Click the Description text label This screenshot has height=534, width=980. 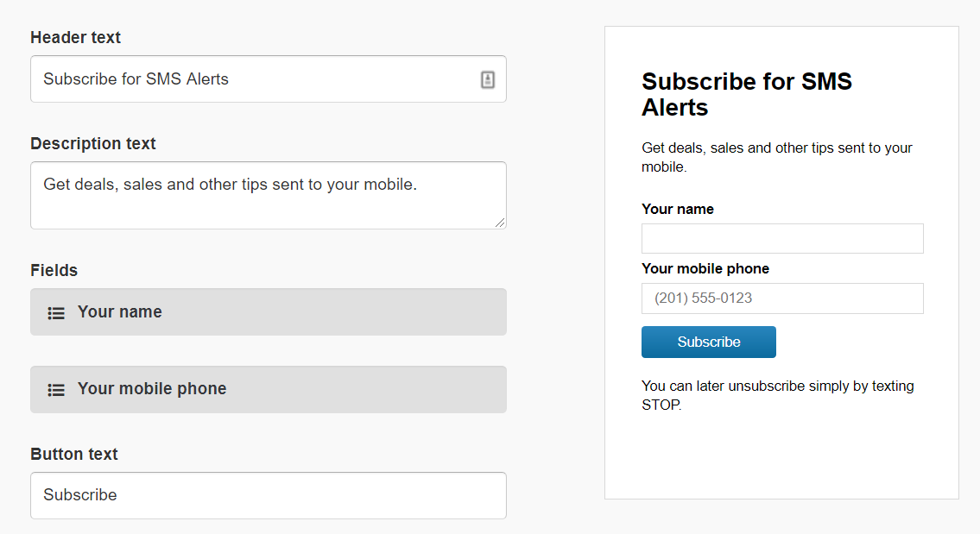pos(93,144)
